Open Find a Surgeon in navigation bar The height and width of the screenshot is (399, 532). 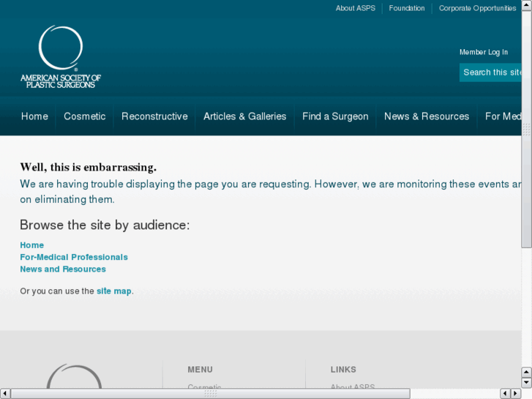pos(335,116)
